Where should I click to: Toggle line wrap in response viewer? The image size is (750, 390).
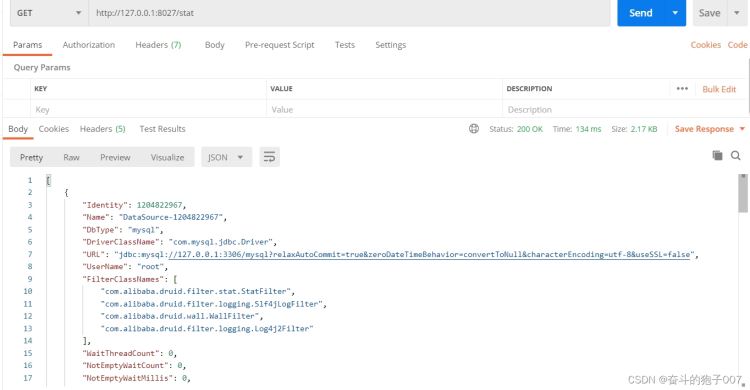click(x=269, y=157)
